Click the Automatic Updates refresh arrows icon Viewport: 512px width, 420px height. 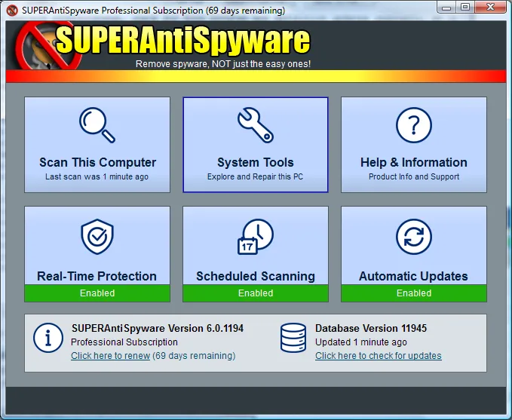pyautogui.click(x=413, y=238)
